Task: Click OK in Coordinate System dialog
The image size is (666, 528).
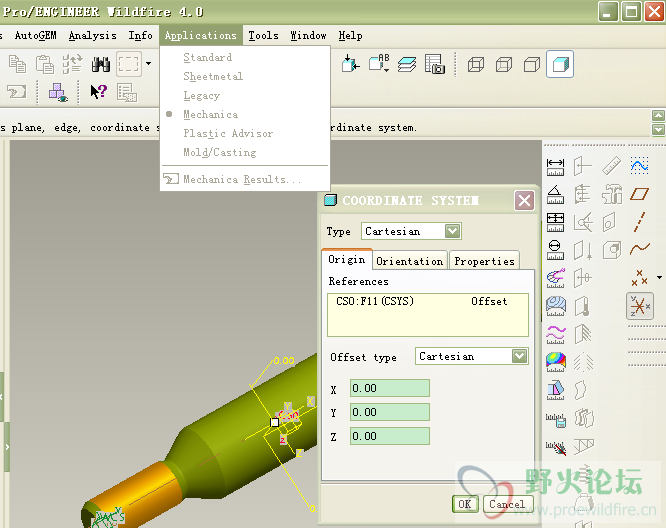Action: coord(465,504)
